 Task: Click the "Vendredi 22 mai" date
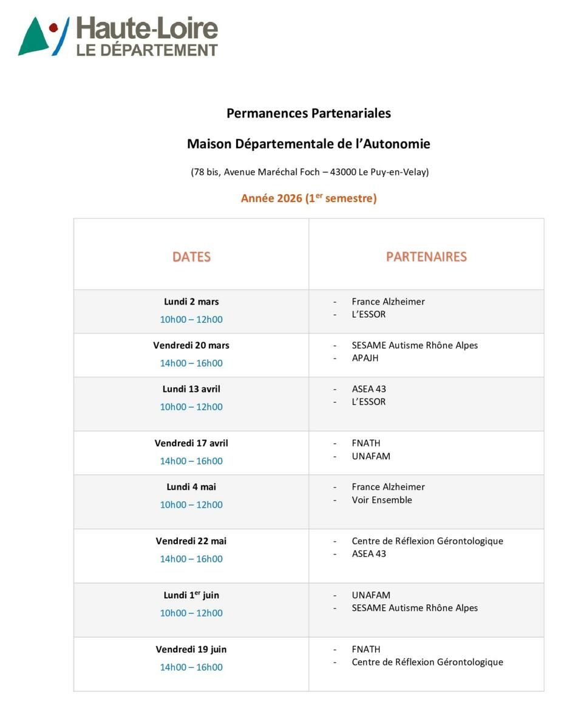pyautogui.click(x=191, y=541)
